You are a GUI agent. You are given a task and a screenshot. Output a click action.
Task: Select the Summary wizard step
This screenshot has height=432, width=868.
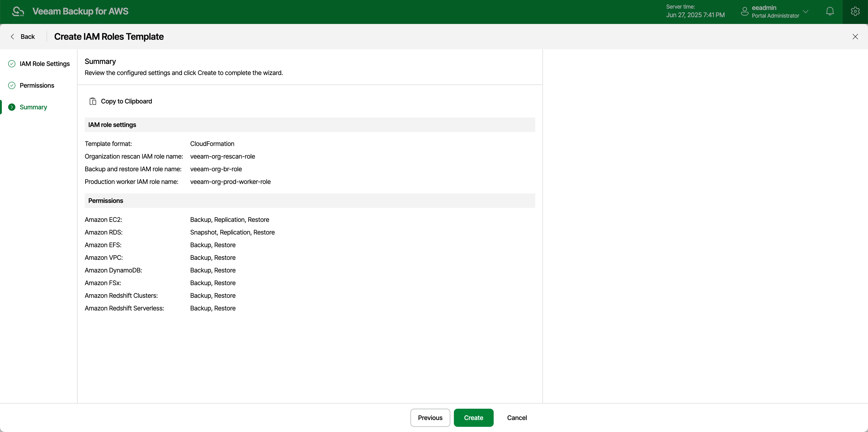33,107
